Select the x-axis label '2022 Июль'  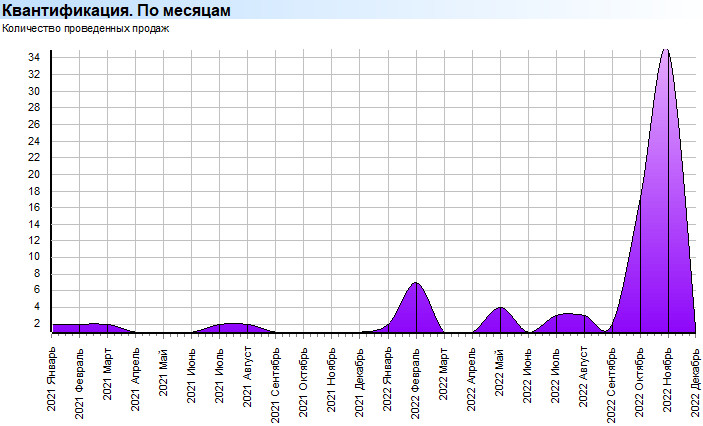point(556,375)
